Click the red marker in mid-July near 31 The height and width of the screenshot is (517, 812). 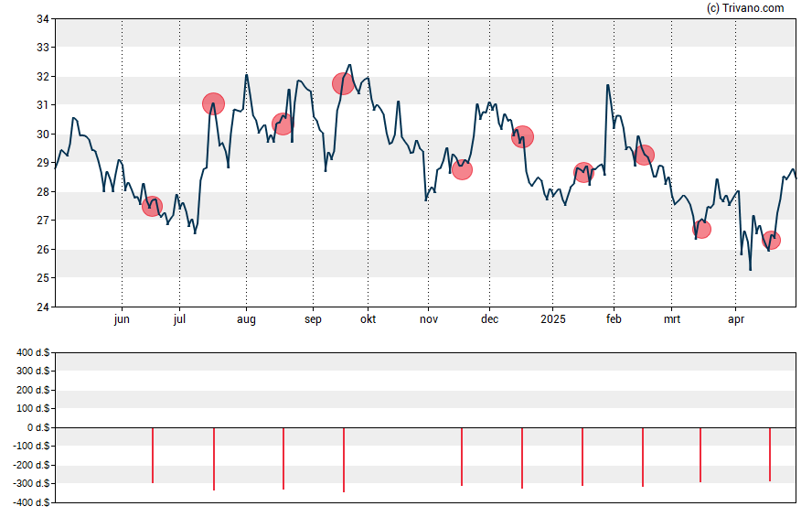tap(213, 103)
